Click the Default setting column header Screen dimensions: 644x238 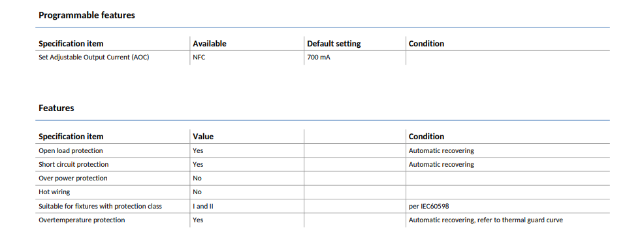334,44
